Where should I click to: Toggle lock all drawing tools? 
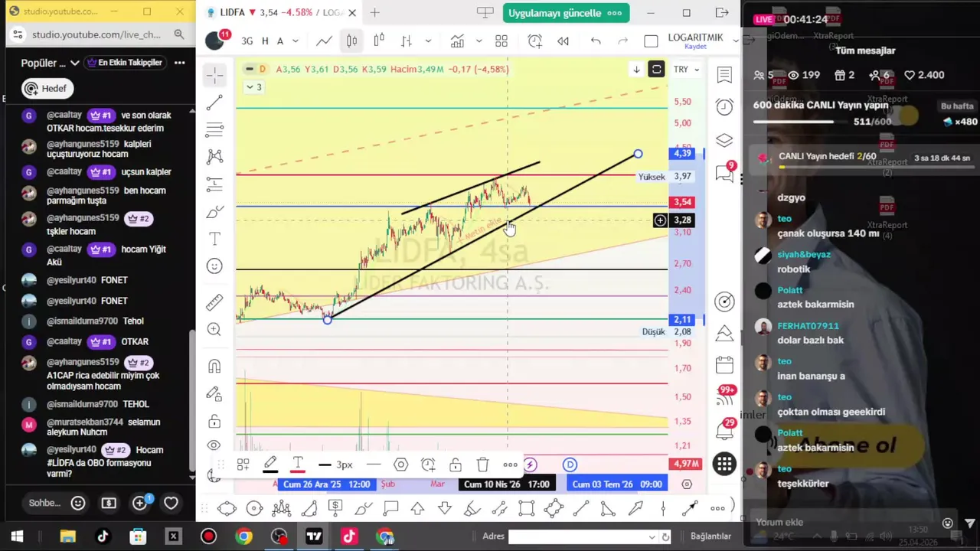click(x=214, y=422)
